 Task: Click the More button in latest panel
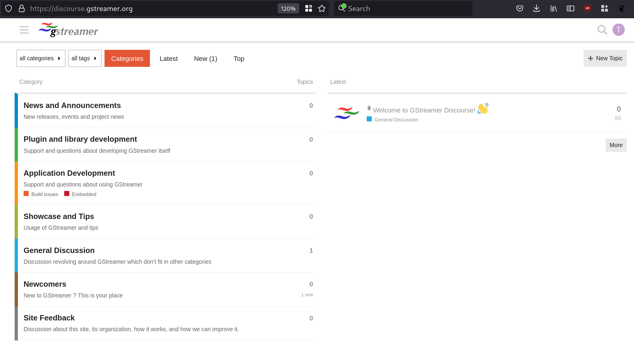tap(616, 145)
